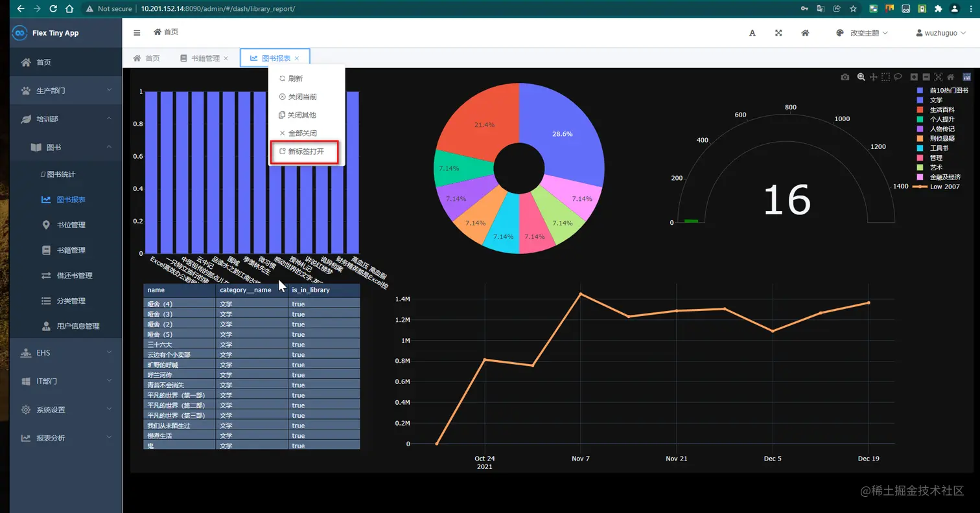Image resolution: width=980 pixels, height=513 pixels.
Task: Click the plot Zoom in plus icon
Action: click(x=915, y=77)
